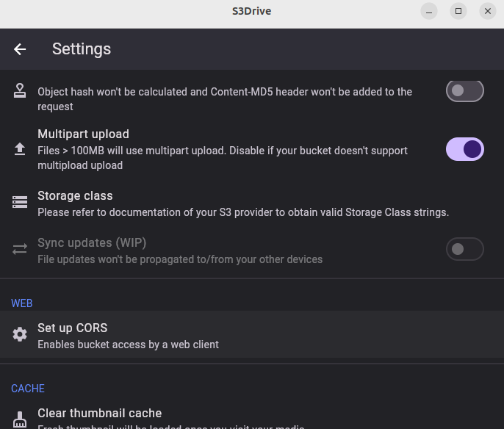Click the upload arrow icon for Multipart upload
Image resolution: width=504 pixels, height=429 pixels.
point(20,149)
